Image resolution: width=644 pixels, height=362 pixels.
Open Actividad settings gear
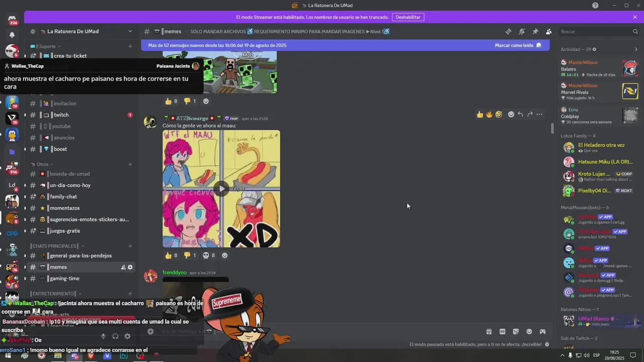click(x=594, y=49)
